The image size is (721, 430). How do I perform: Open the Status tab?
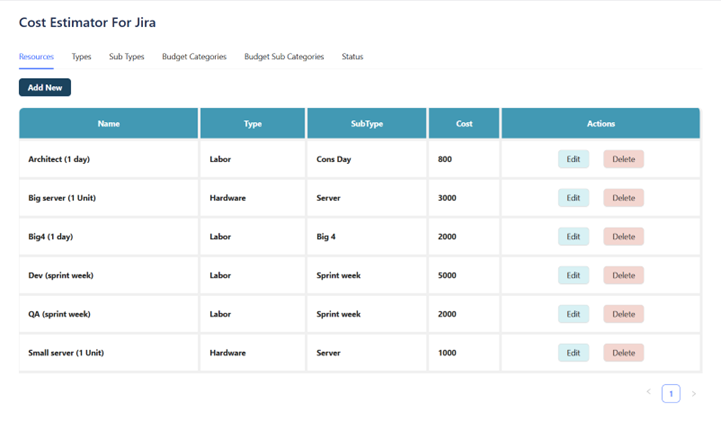point(352,57)
